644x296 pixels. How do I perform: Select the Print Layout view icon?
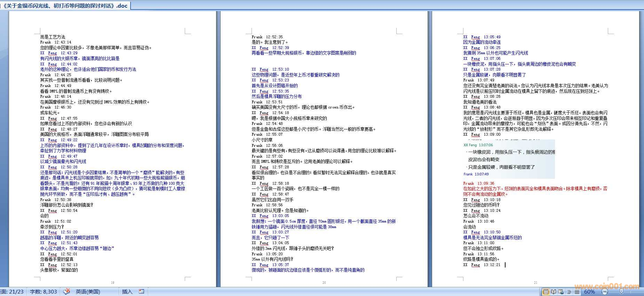click(x=546, y=292)
